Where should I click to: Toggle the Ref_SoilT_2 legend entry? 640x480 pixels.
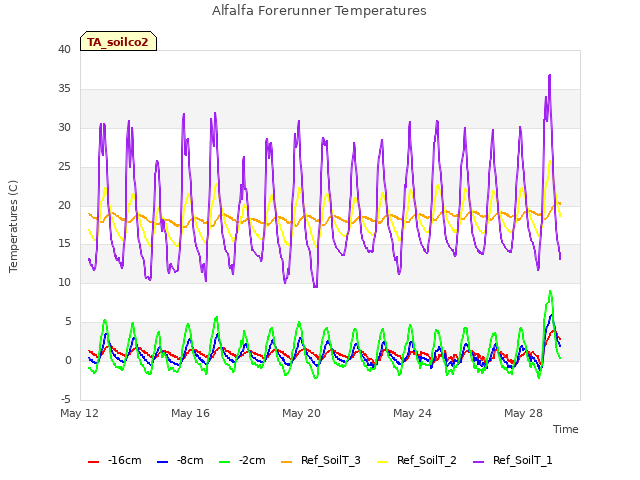pos(417,460)
